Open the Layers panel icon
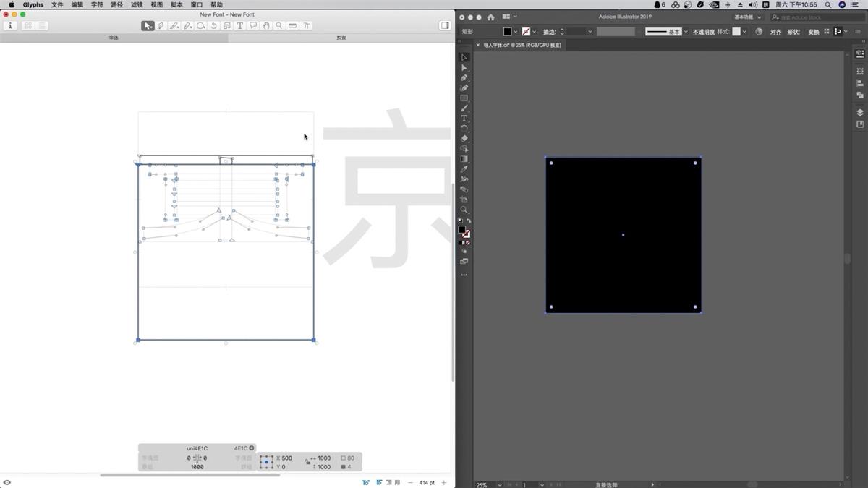 pos(860,112)
